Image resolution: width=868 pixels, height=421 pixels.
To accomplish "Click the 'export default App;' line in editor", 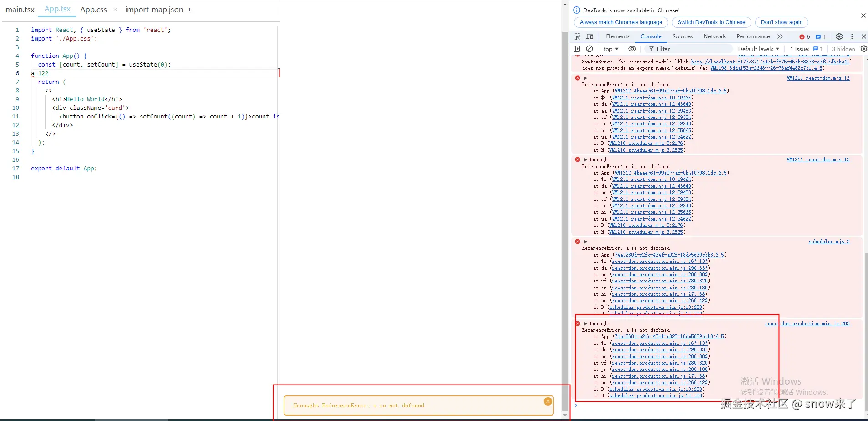I will point(64,169).
